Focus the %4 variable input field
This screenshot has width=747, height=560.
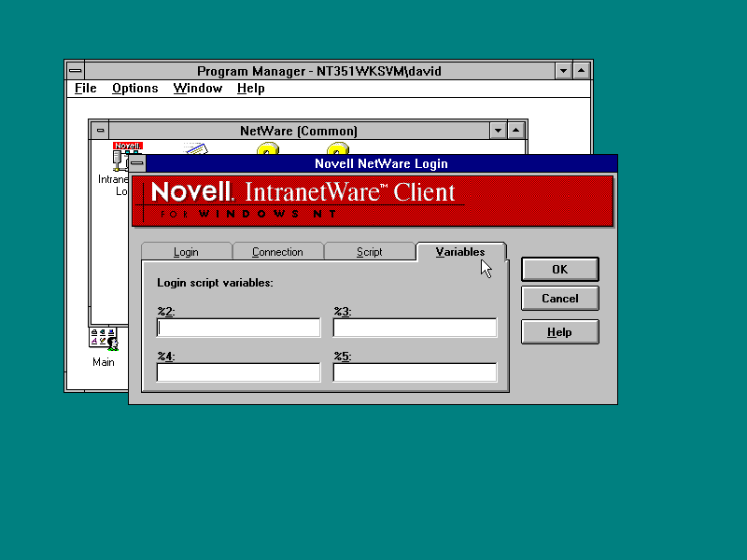click(x=239, y=372)
